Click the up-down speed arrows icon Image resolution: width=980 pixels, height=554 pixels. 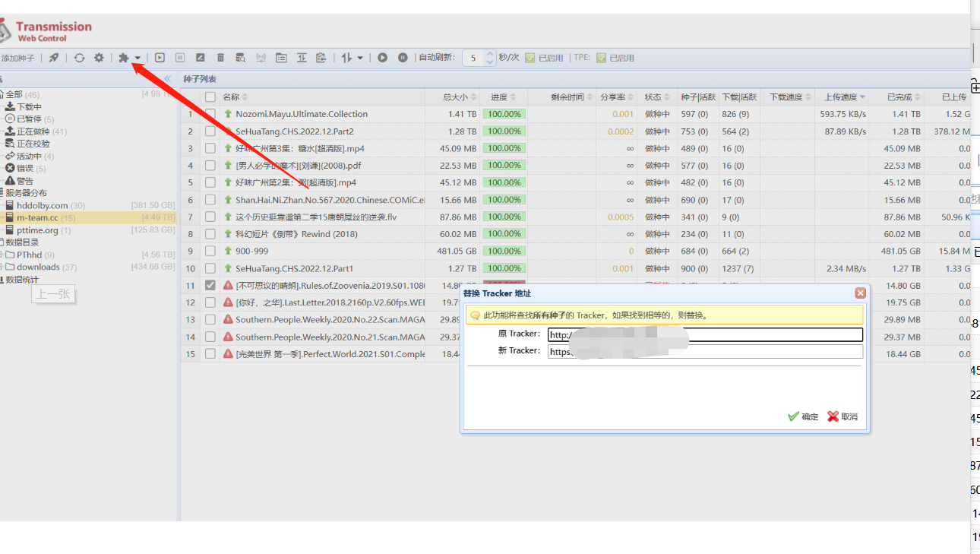coord(346,58)
